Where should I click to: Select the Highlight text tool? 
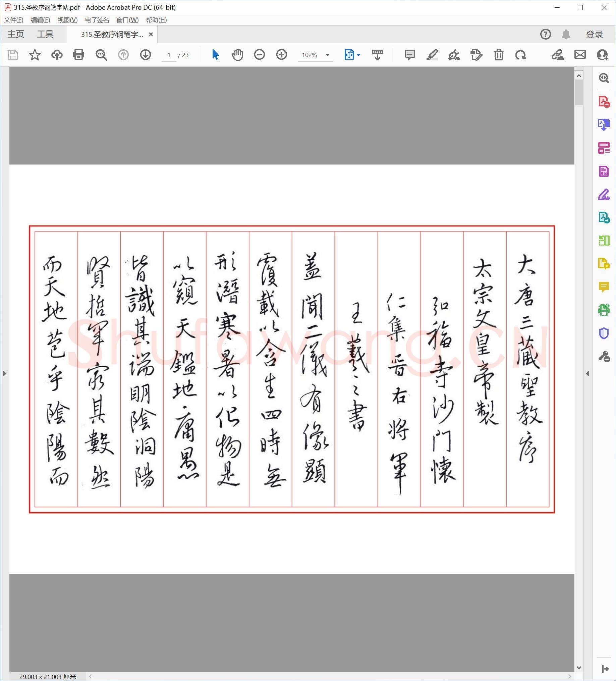[433, 55]
